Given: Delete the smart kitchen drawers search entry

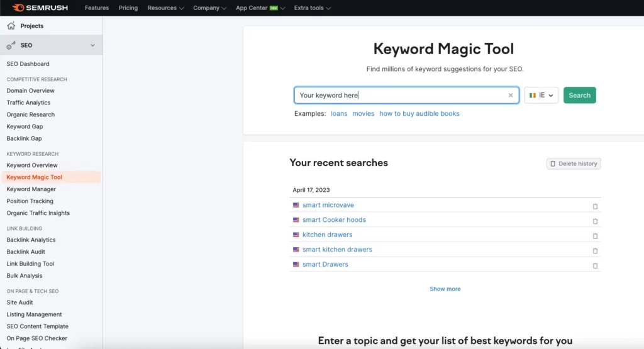Looking at the screenshot, I should (595, 250).
